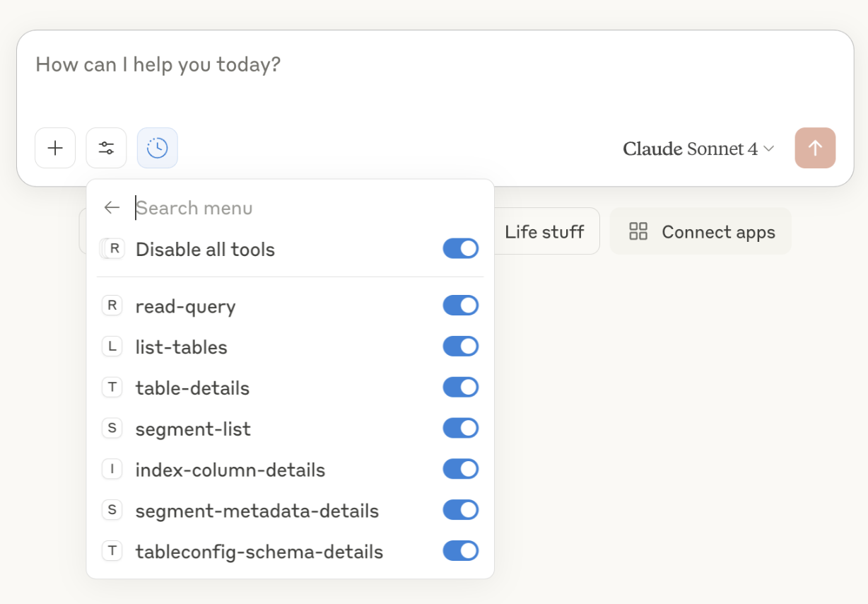Click the Connect apps grid icon
Viewport: 868px width, 604px height.
click(x=638, y=231)
